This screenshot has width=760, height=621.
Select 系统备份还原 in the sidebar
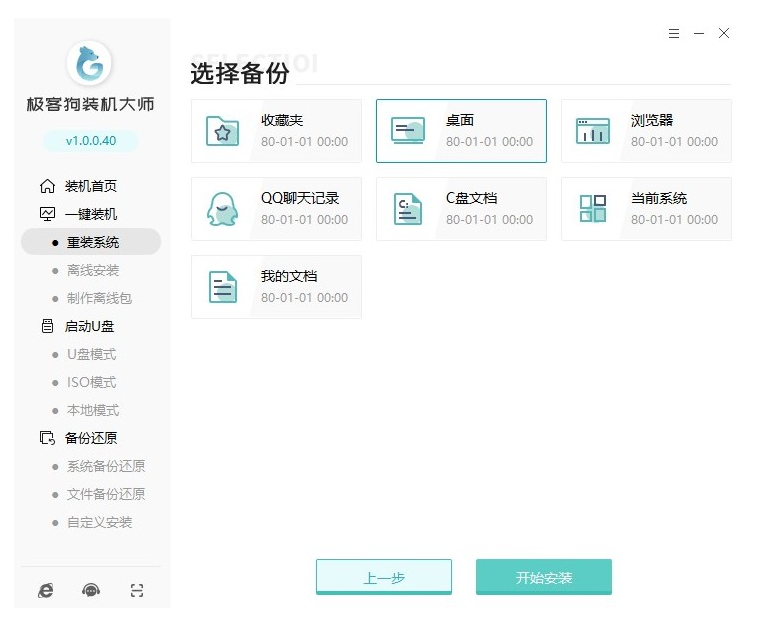(x=105, y=466)
